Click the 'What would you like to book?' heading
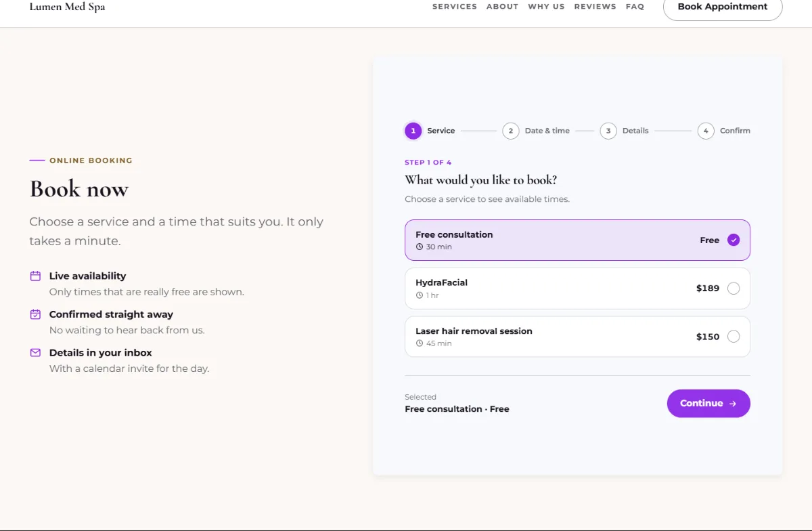The width and height of the screenshot is (812, 531). tap(481, 180)
